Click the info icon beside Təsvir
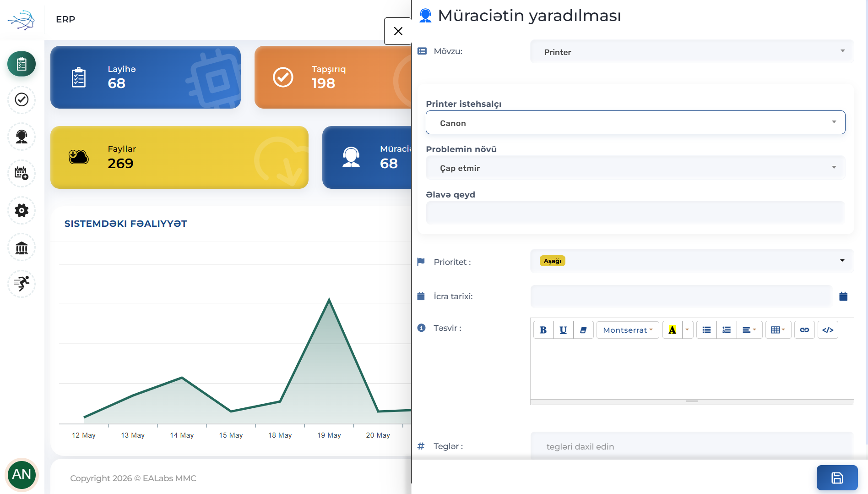 point(422,328)
